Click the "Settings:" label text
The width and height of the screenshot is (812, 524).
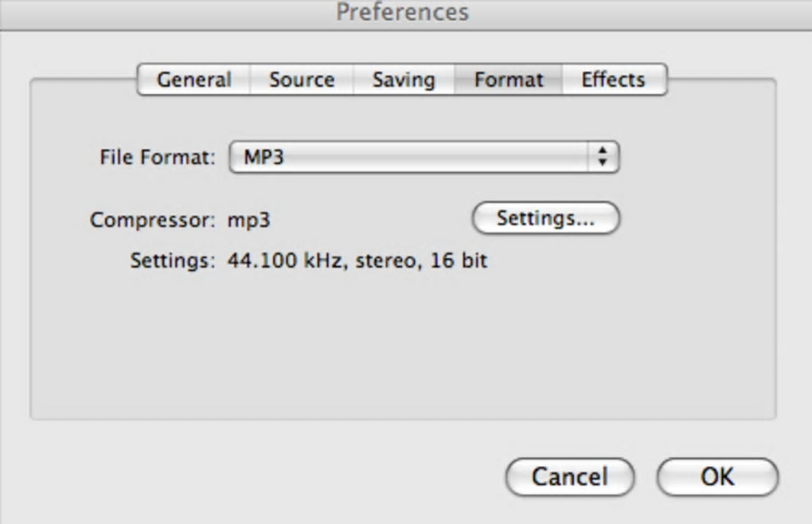[173, 260]
